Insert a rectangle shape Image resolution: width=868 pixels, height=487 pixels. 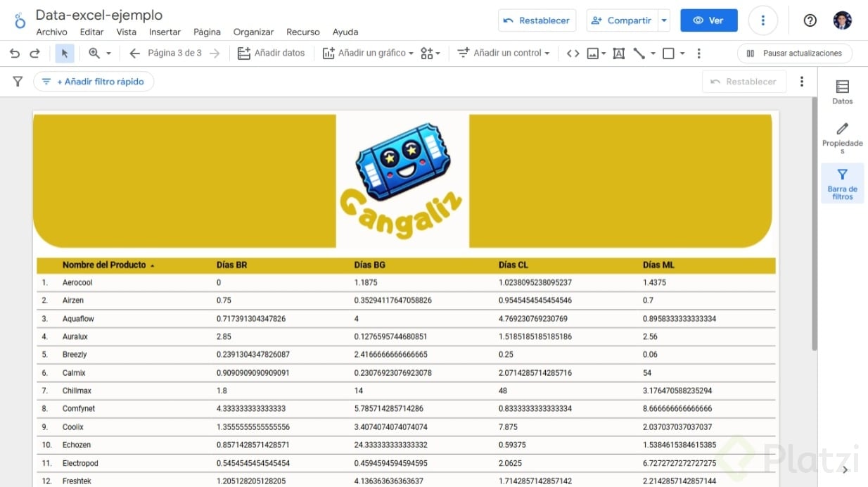(x=668, y=53)
